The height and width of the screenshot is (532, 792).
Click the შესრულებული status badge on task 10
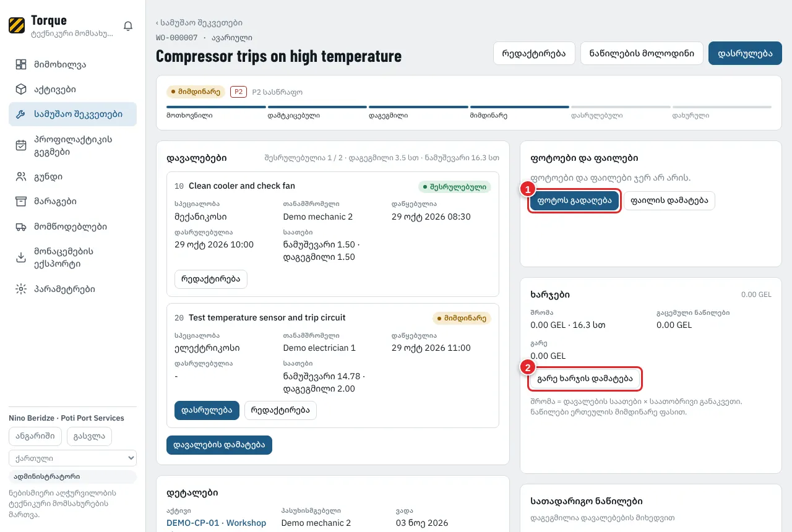[454, 186]
